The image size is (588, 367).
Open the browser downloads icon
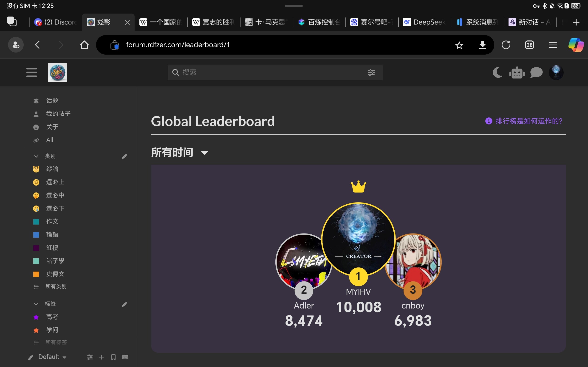[482, 45]
